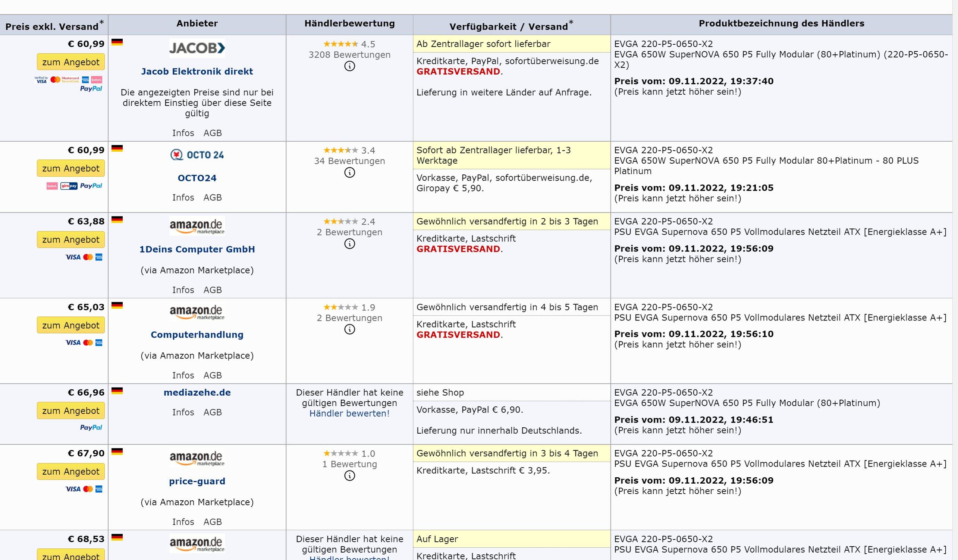Open Amazon marketplace logo for Computerhandlung
The image size is (958, 560).
click(x=197, y=311)
